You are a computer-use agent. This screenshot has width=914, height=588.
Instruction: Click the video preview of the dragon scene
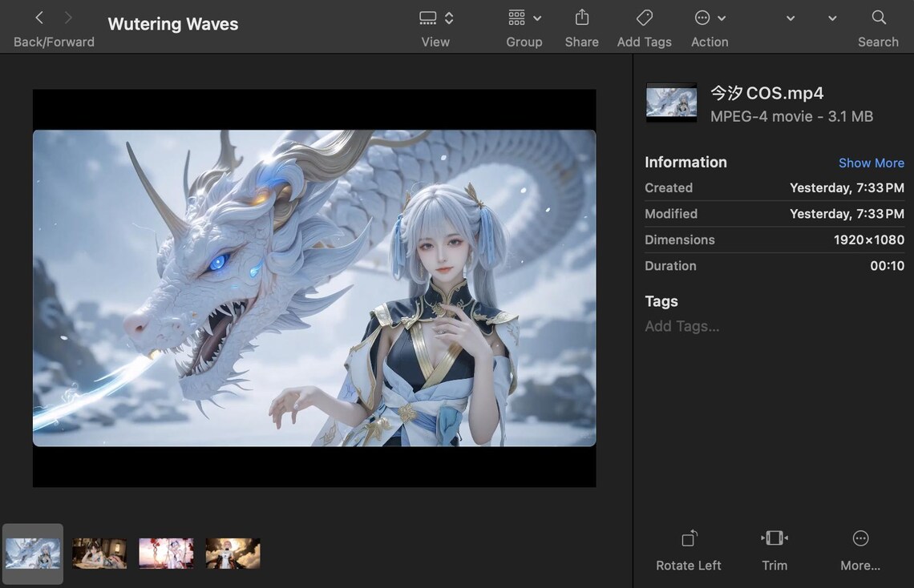tap(313, 287)
